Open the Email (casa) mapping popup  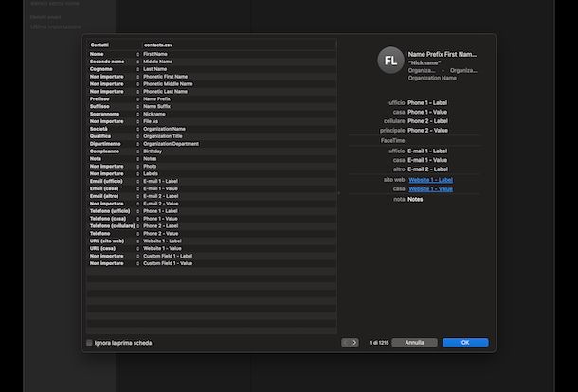114,188
